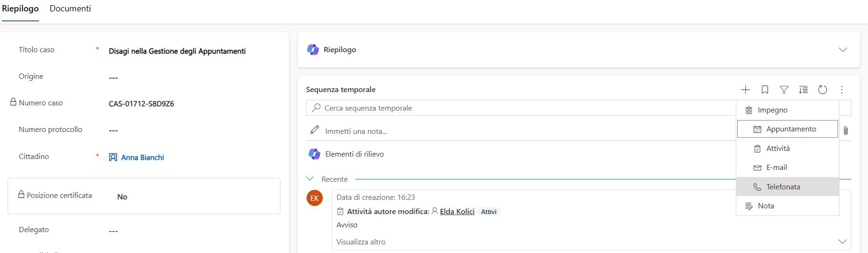Screen dimensions: 868x253
Task: Click the plus icon to add timeline record
Action: click(745, 90)
